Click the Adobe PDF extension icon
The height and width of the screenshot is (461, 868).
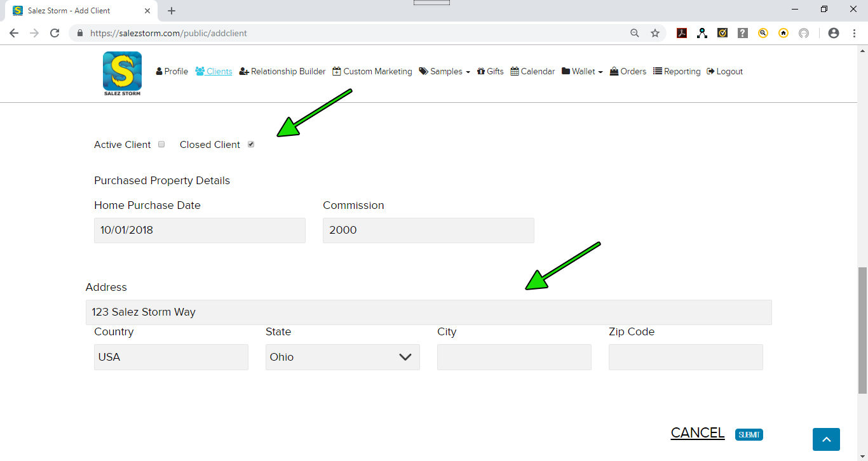coord(682,33)
